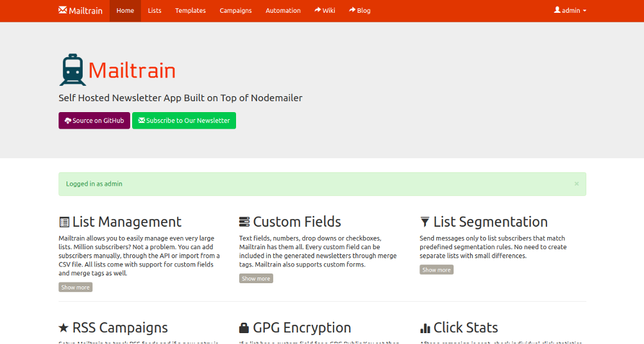Open the Templates page
The height and width of the screenshot is (344, 644).
click(191, 11)
